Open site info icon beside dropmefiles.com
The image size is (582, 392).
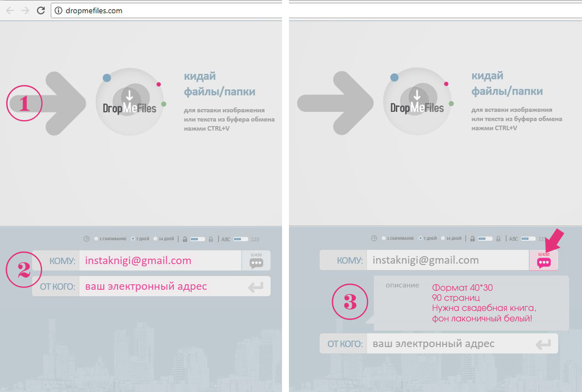point(58,11)
